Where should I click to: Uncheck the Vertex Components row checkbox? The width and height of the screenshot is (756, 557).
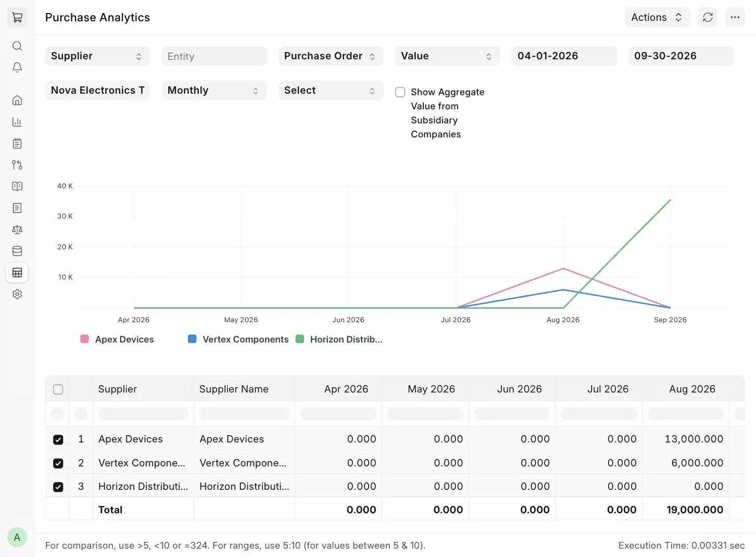point(58,463)
